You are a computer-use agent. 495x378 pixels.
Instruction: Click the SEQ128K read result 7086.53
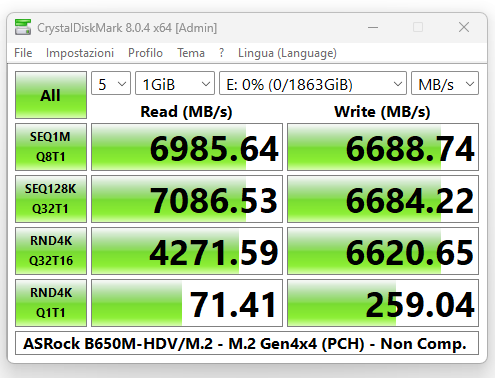[x=187, y=199]
